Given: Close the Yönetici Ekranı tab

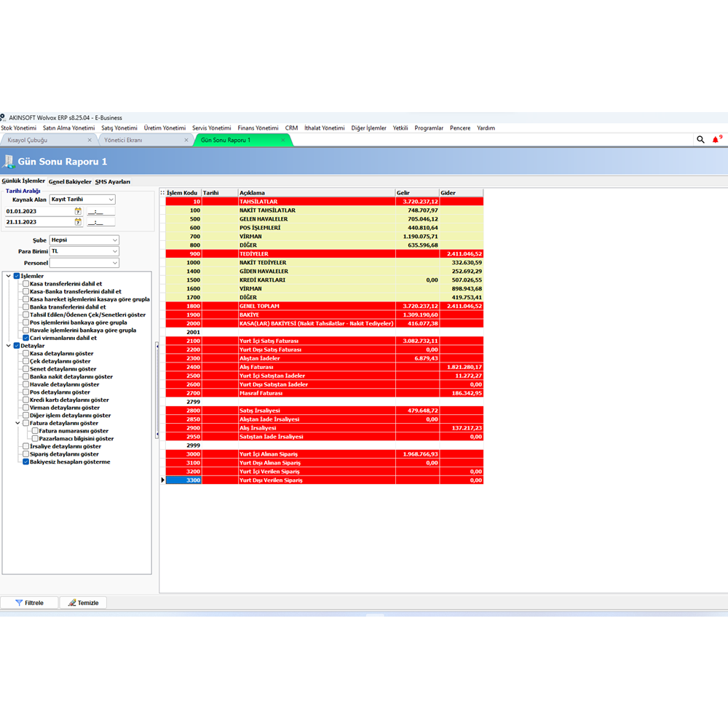Looking at the screenshot, I should click(186, 140).
